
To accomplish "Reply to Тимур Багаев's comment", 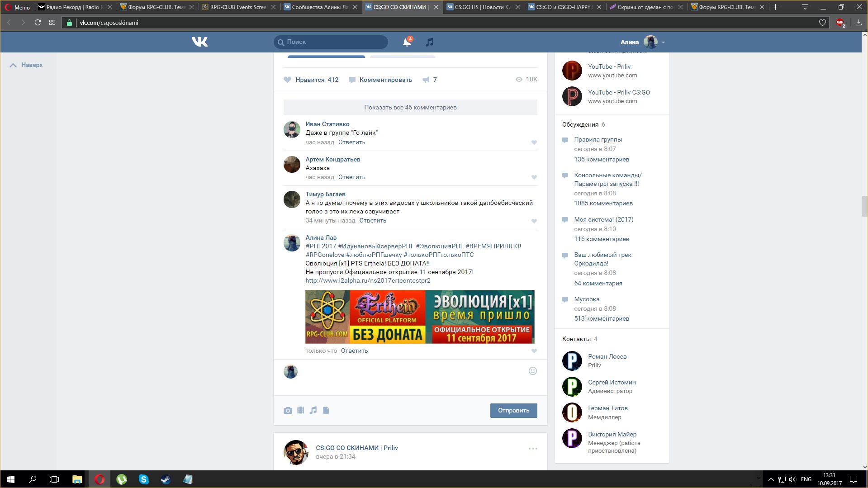I will tap(373, 221).
